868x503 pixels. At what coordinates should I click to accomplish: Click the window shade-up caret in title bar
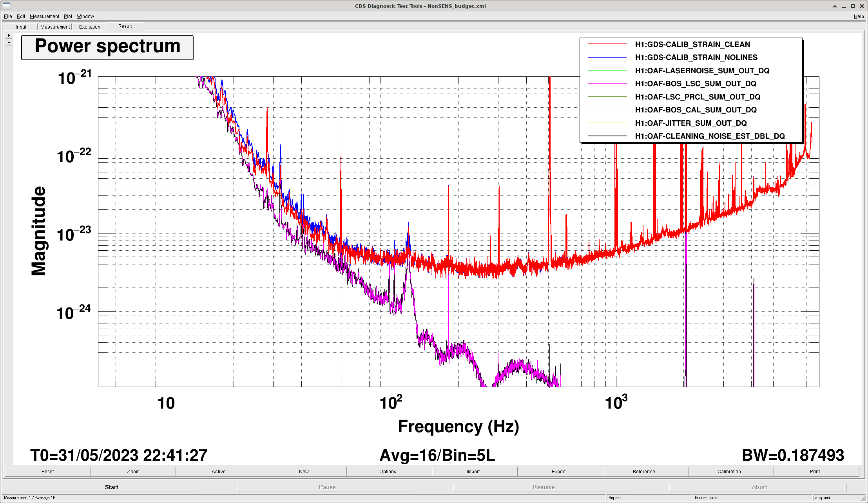[x=835, y=6]
